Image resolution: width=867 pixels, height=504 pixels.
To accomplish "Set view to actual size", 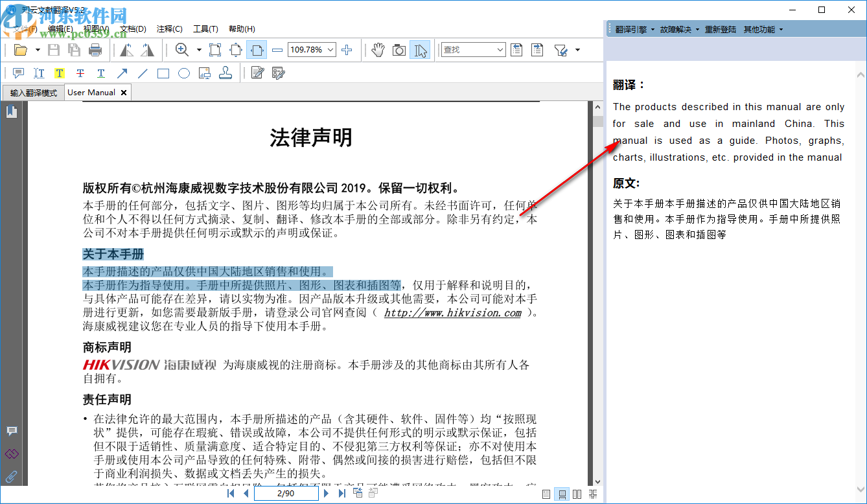I will (215, 50).
